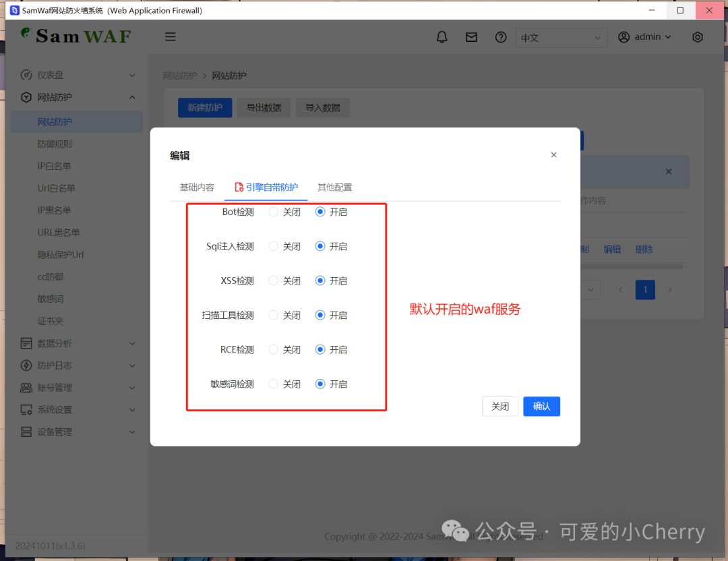Click the SamWaf app icon in title bar
The image size is (728, 561).
(14, 10)
